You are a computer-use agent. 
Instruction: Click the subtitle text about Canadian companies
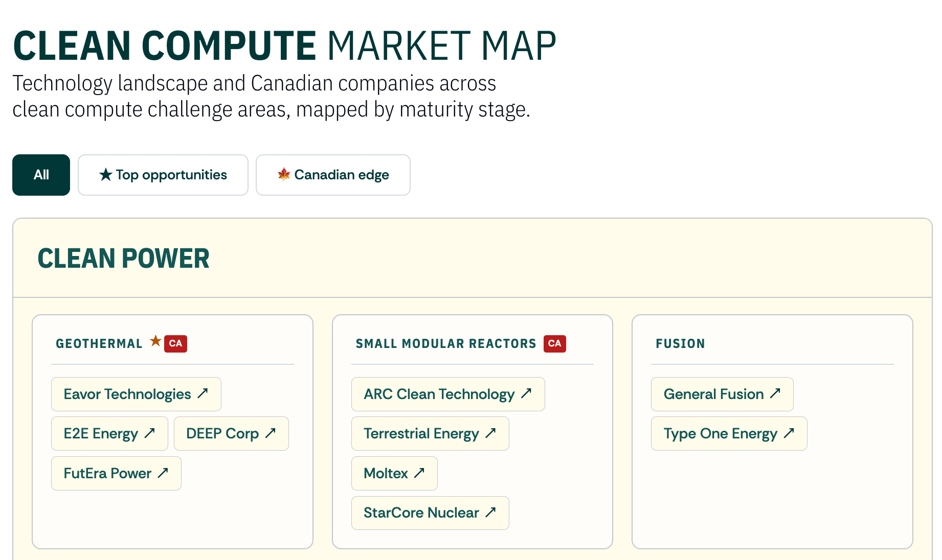click(271, 96)
